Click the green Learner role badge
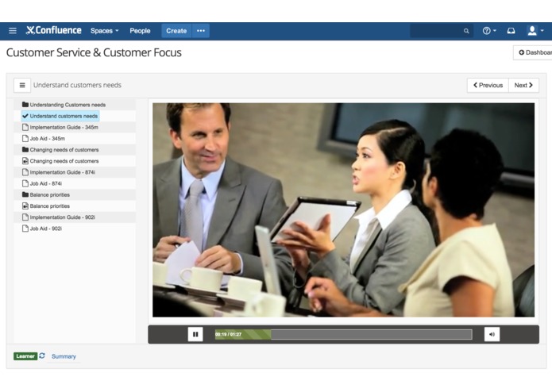552x392 pixels. pos(25,356)
